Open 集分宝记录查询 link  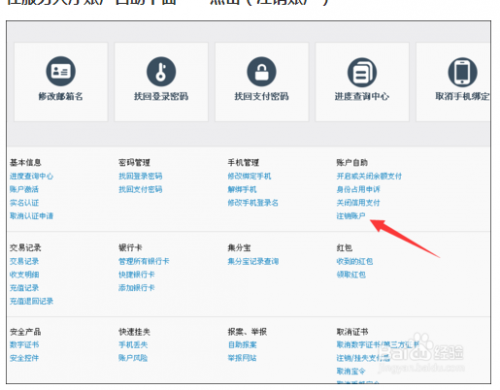click(253, 261)
